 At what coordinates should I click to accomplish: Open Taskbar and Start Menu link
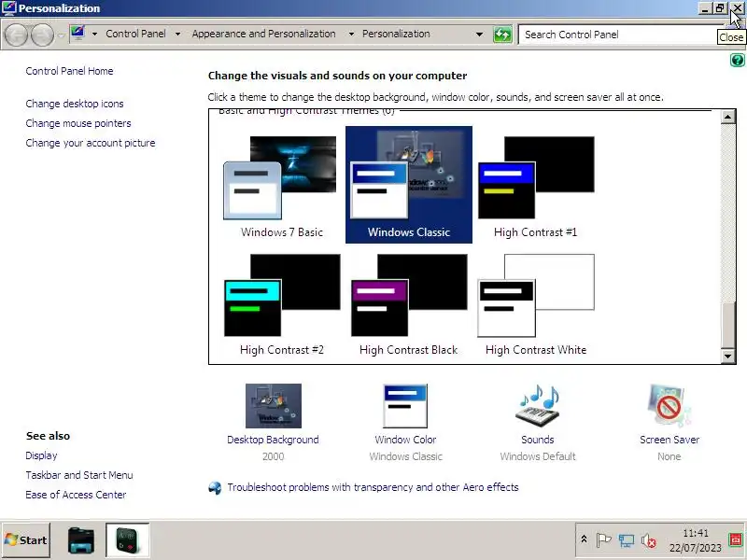pyautogui.click(x=79, y=475)
